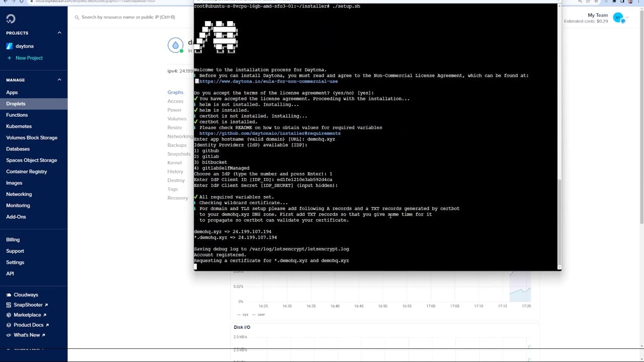The height and width of the screenshot is (362, 644).
Task: Click the Daytona EULA link in terminal
Action: (x=269, y=81)
